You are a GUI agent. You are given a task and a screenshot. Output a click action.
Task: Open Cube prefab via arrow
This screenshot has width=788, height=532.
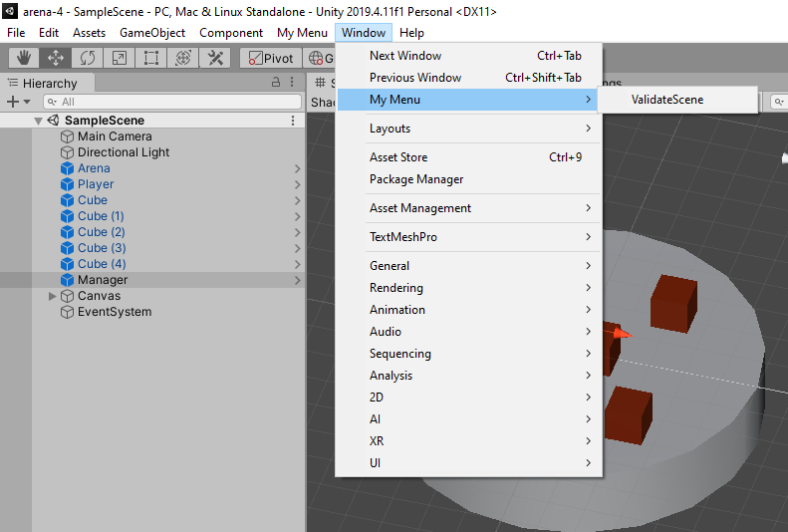coord(297,200)
